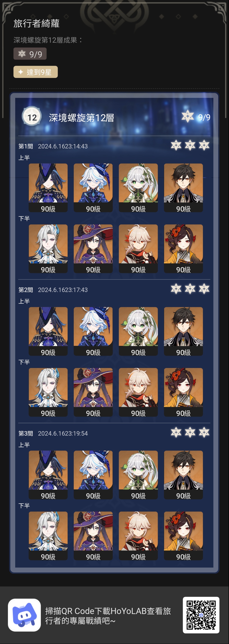Click the 深境螺旋第12層 header title

coord(82,118)
